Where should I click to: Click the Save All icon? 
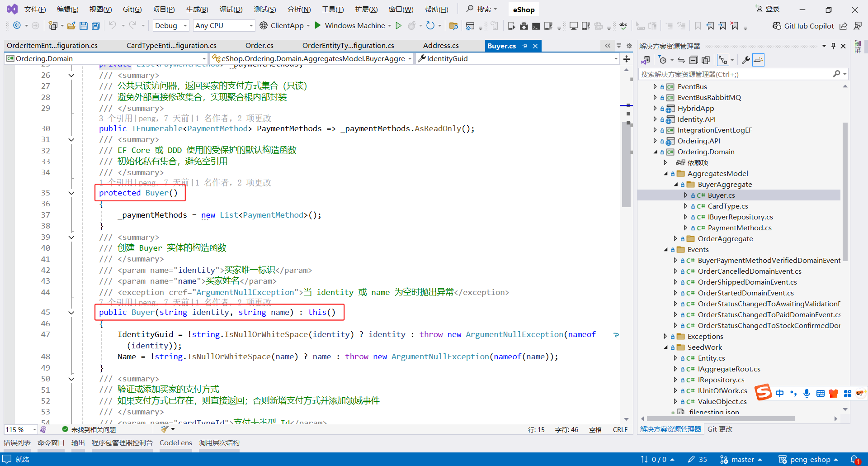click(x=96, y=26)
